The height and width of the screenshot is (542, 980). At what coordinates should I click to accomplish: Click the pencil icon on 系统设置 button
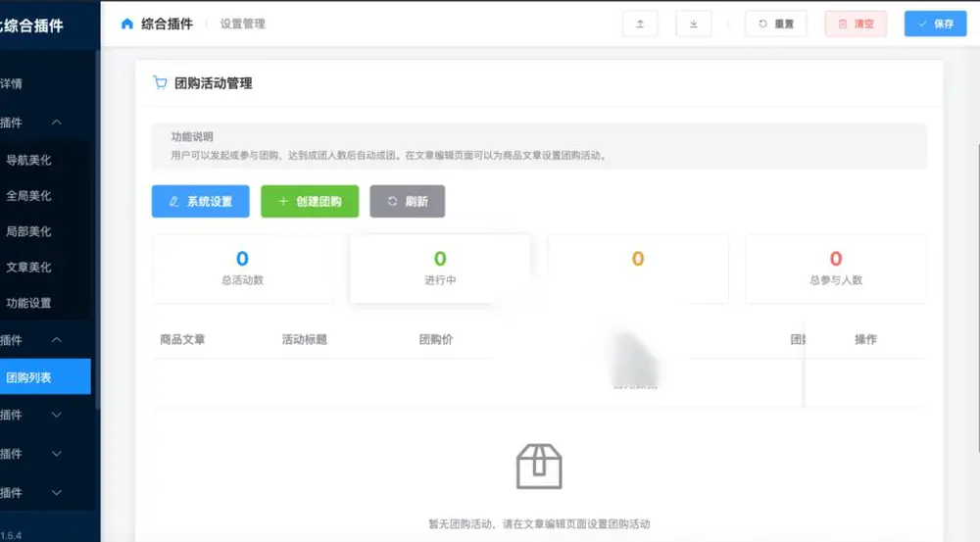click(174, 201)
